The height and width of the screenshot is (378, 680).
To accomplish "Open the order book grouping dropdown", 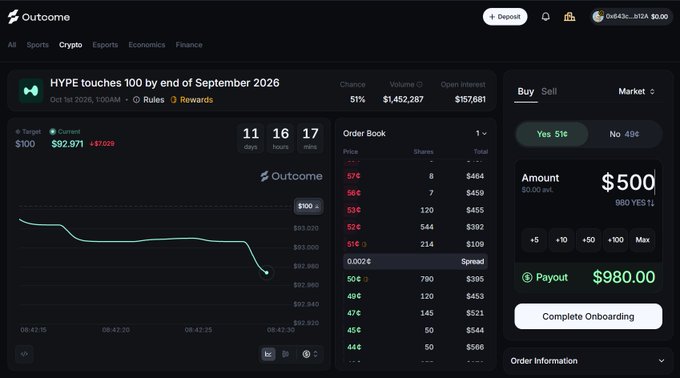I will click(x=481, y=134).
